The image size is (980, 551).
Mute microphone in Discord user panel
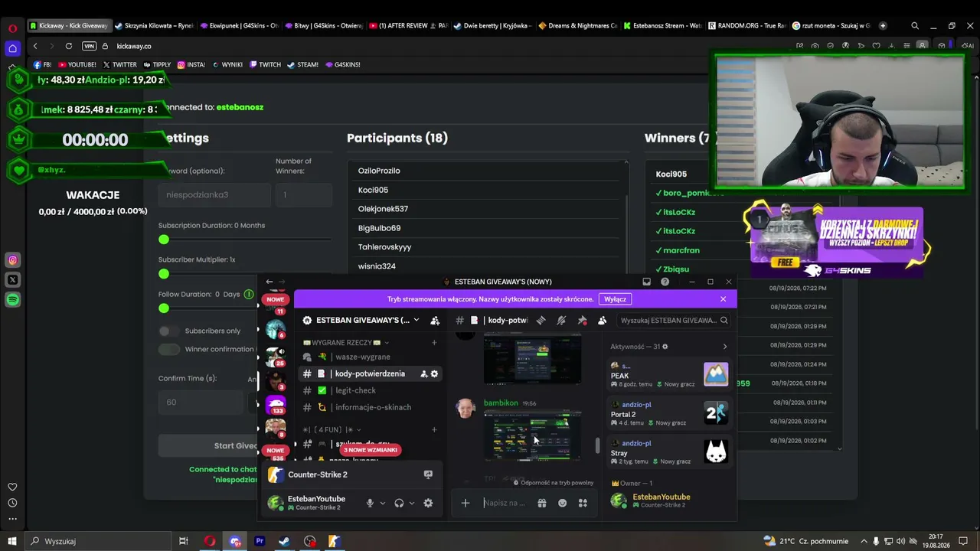click(370, 503)
